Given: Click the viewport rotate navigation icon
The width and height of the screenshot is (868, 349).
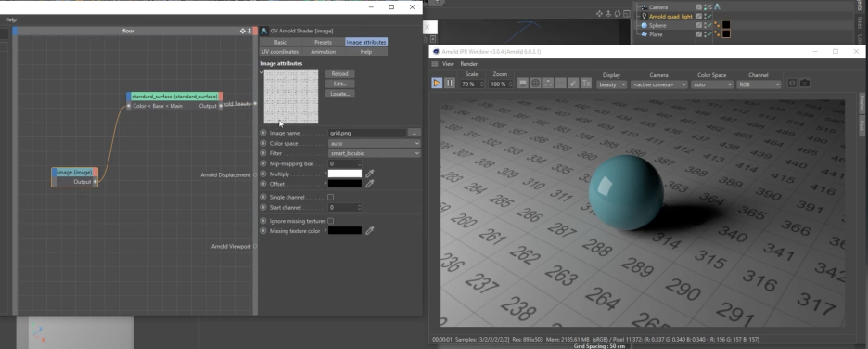Looking at the screenshot, I should [x=618, y=13].
